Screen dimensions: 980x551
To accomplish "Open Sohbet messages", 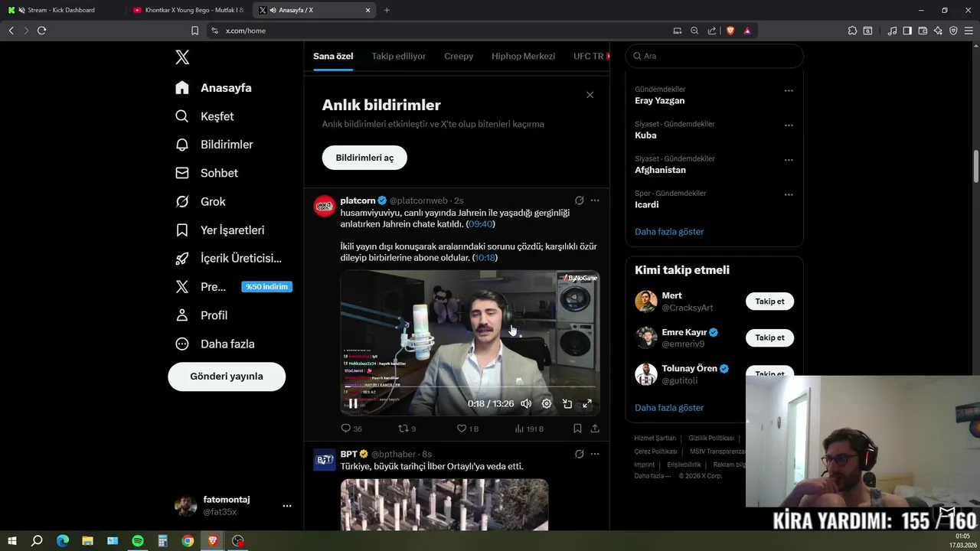I will pyautogui.click(x=206, y=173).
